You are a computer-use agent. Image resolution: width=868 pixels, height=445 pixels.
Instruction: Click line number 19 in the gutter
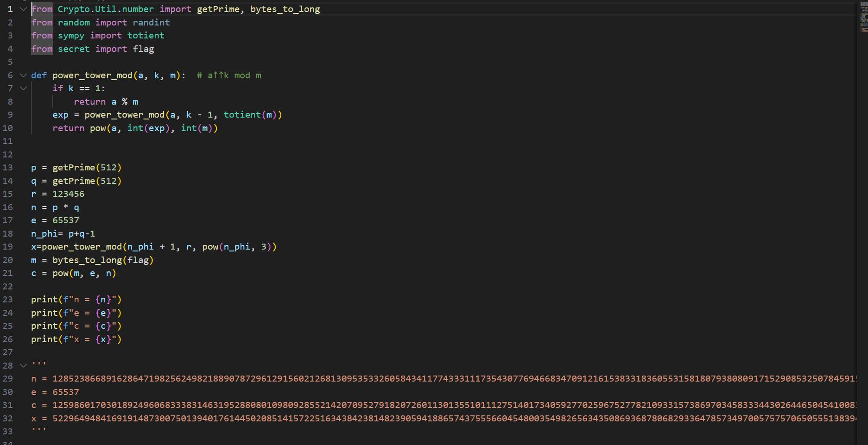(x=8, y=247)
